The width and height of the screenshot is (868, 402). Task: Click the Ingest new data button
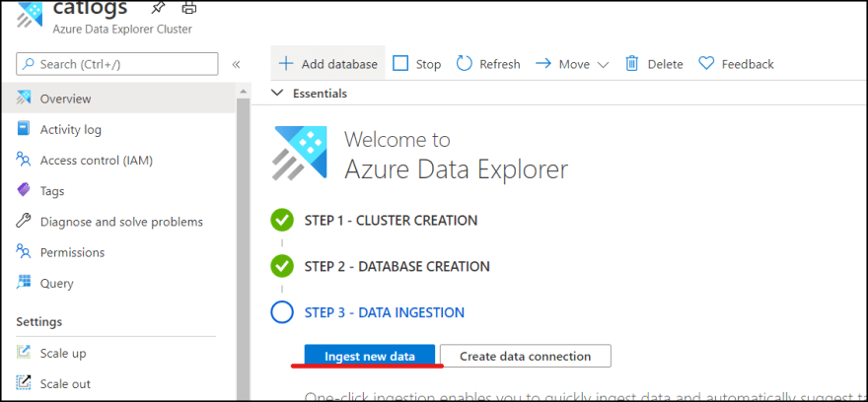coord(370,356)
